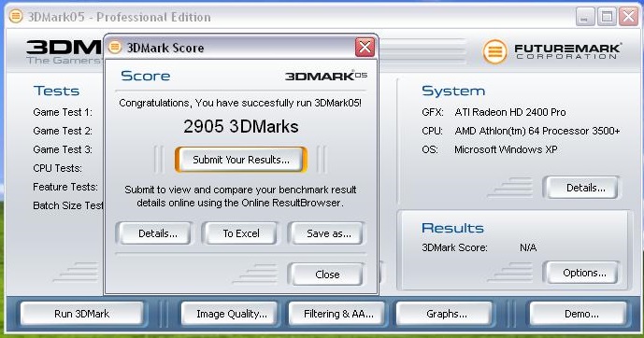Click the 3DMark05 main window title icon

pos(16,17)
